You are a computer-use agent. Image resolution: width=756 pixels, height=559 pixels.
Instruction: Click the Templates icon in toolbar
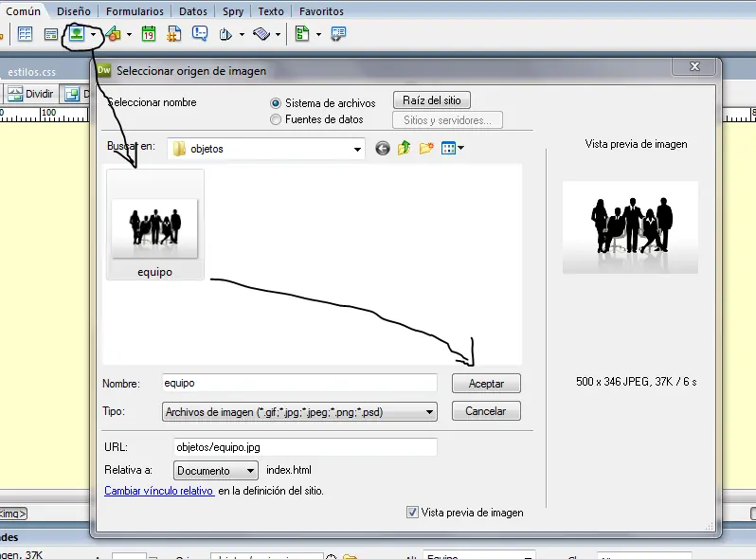(x=302, y=34)
